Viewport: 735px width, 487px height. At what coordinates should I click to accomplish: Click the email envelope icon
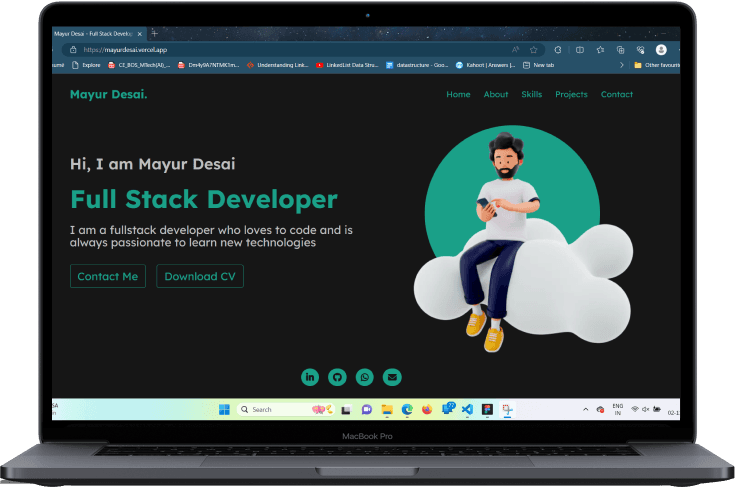point(392,377)
